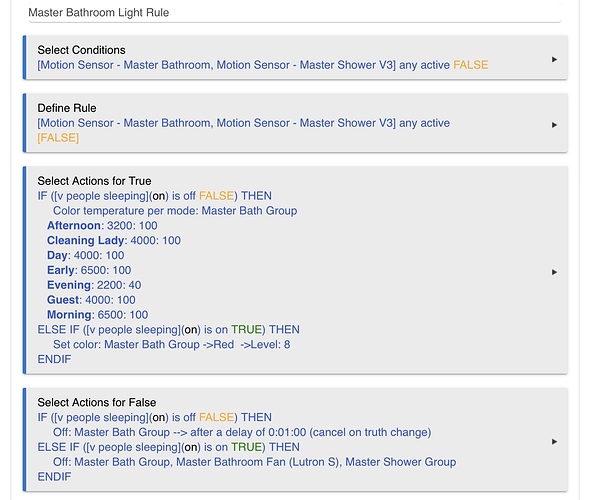
Task: Expand the Select Actions for False arrow
Action: coord(554,442)
